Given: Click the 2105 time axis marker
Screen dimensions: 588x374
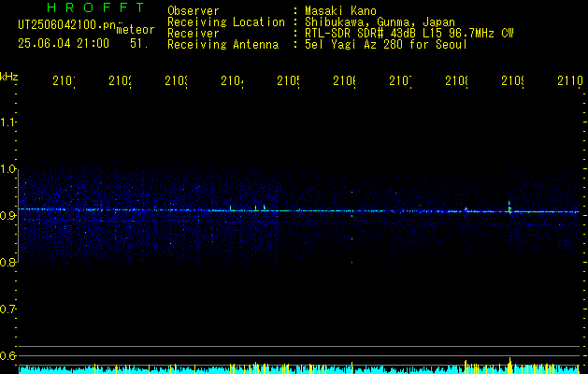Looking at the screenshot, I should pyautogui.click(x=288, y=81).
